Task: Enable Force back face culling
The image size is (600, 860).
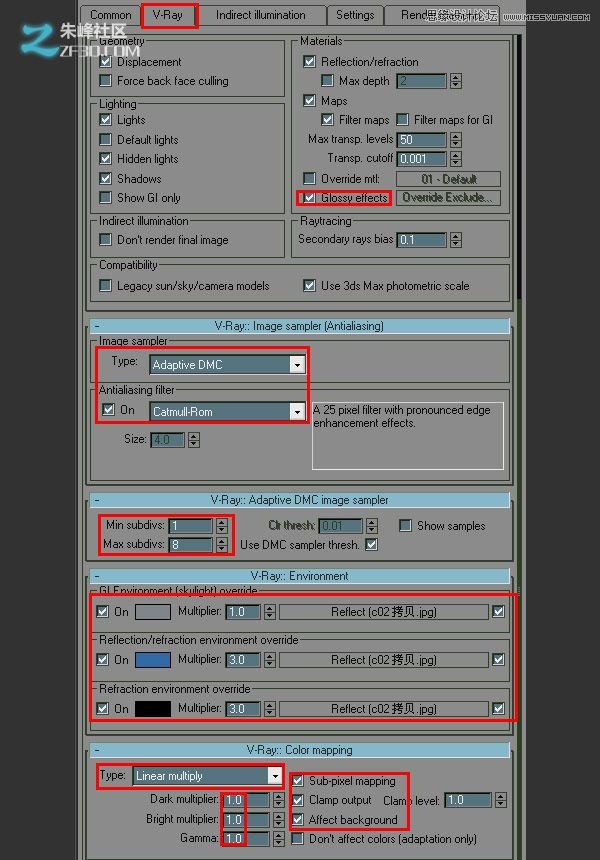Action: [x=105, y=81]
